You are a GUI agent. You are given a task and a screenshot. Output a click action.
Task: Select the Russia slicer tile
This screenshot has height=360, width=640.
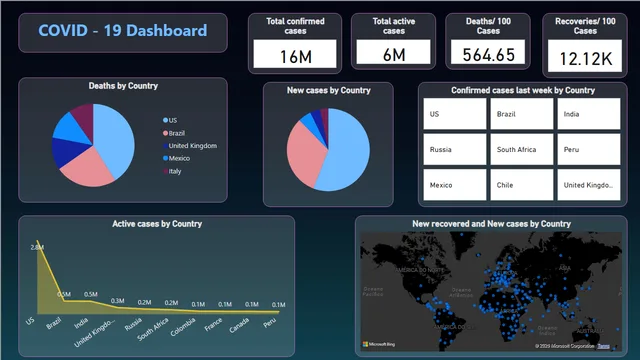pos(455,149)
